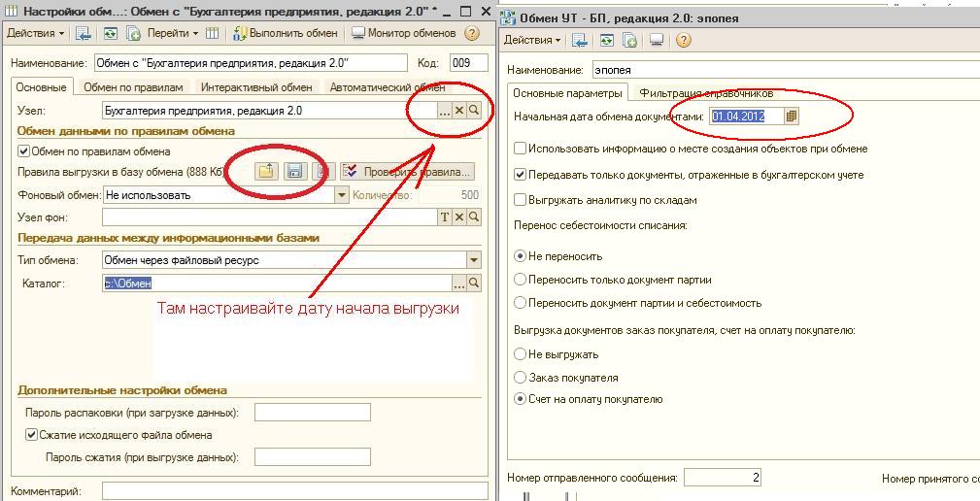The height and width of the screenshot is (501, 980).
Task: Toggle Обмен по правилам обмена checkbox
Action: coord(23,151)
